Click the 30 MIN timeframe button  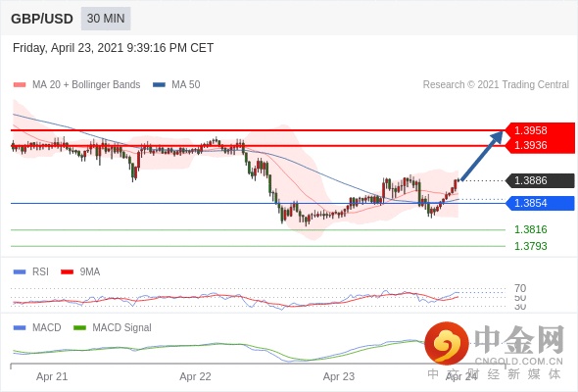[x=106, y=19]
